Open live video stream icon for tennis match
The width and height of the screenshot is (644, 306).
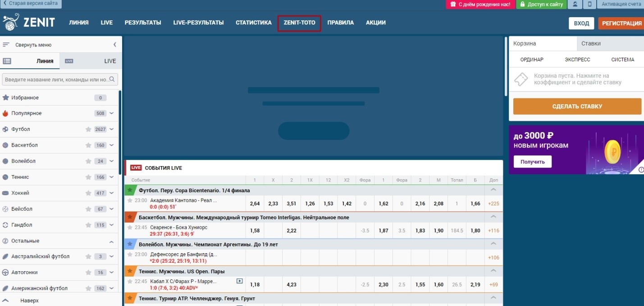click(240, 281)
